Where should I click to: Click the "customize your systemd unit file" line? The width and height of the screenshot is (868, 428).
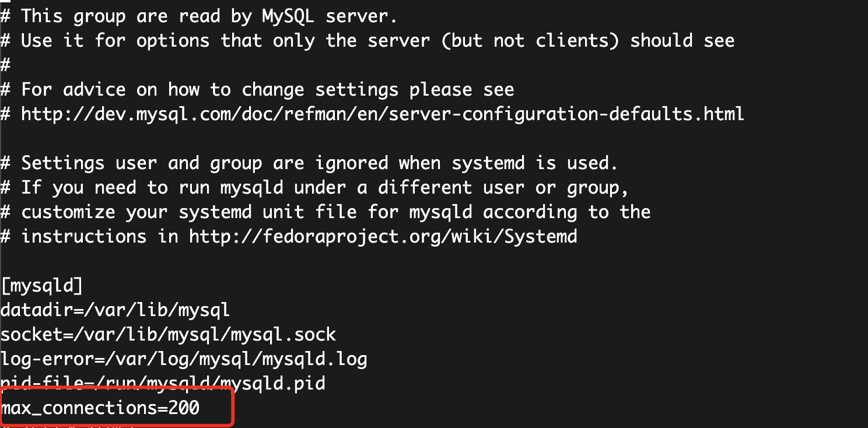(x=325, y=212)
